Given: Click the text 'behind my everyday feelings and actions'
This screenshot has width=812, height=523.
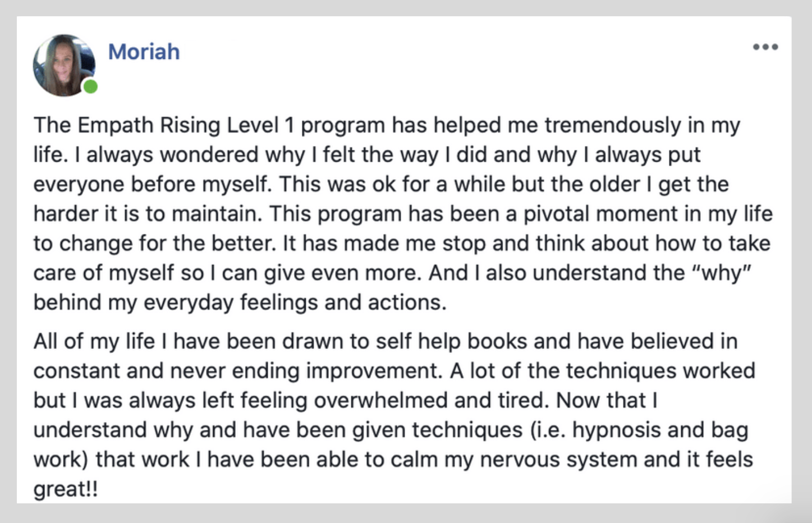Looking at the screenshot, I should [240, 303].
